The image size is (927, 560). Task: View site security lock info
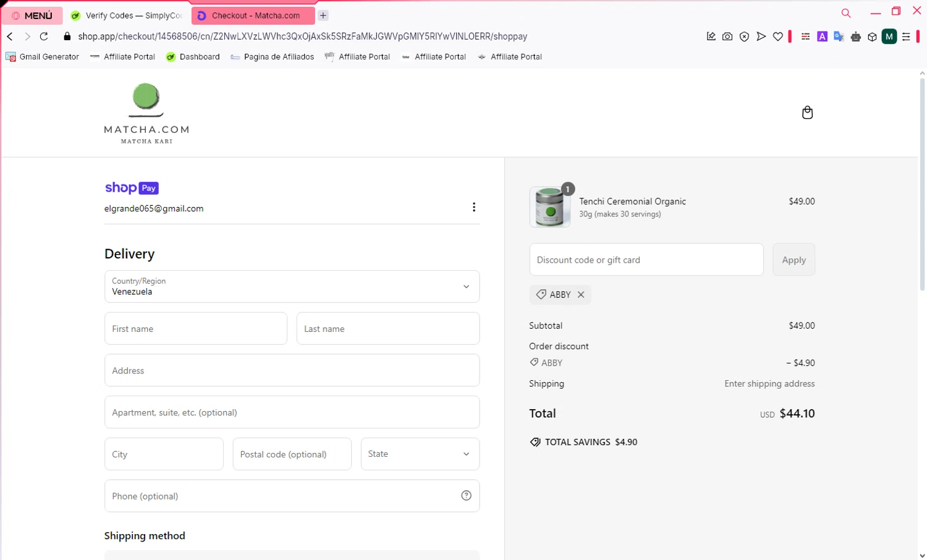point(67,36)
